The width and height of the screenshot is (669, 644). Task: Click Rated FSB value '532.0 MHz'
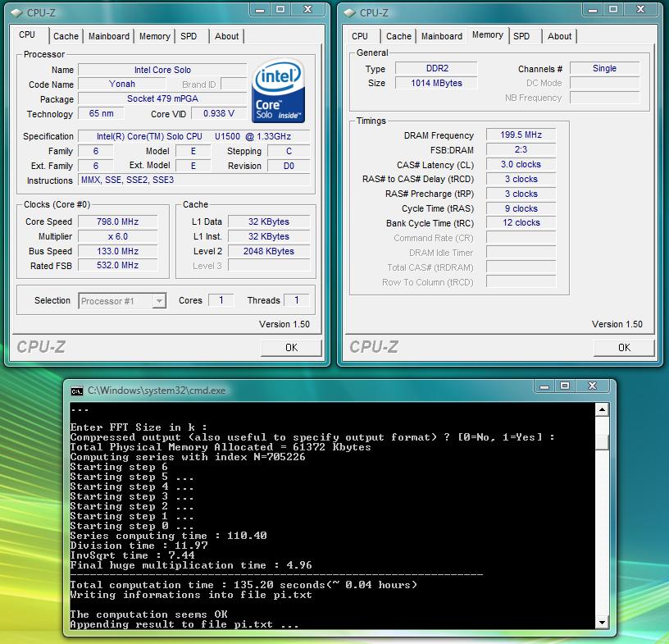tap(118, 265)
